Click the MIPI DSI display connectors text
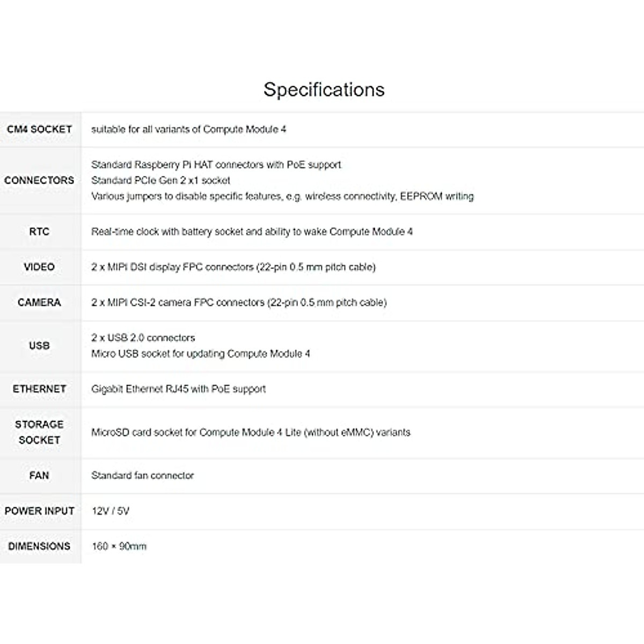The height and width of the screenshot is (644, 644). [233, 267]
